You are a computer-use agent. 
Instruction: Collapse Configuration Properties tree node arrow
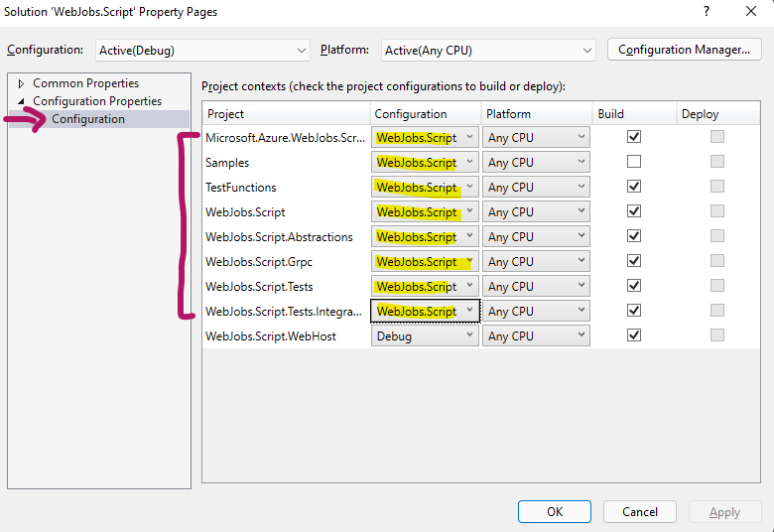(x=21, y=101)
